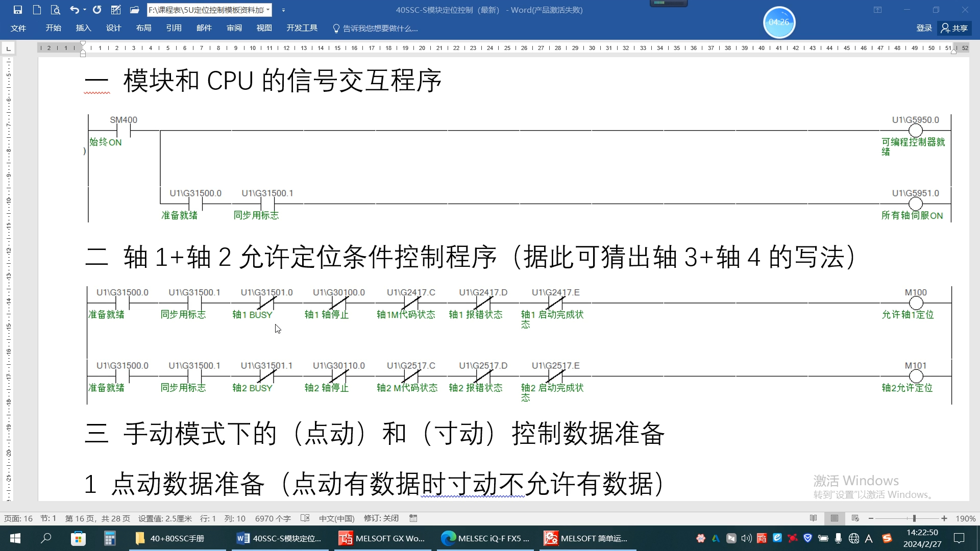Open Print Preview from Quick Access Toolbar

55,9
